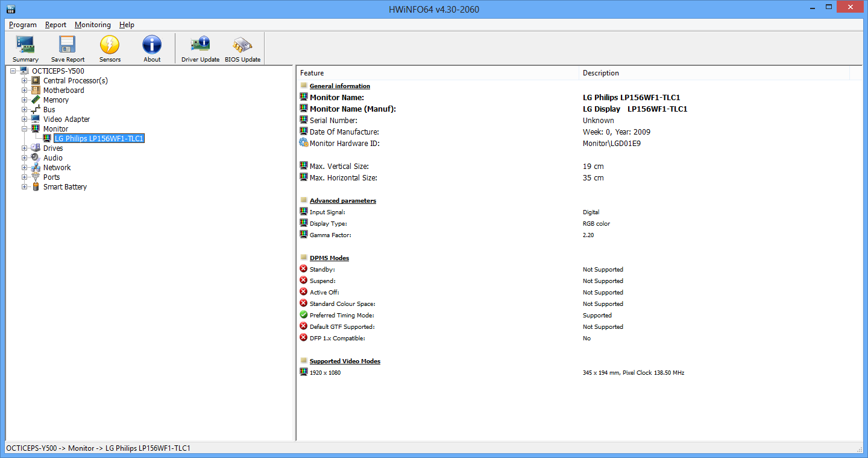Collapse the Monitor tree node
Viewport: 868px width, 458px height.
[x=25, y=129]
